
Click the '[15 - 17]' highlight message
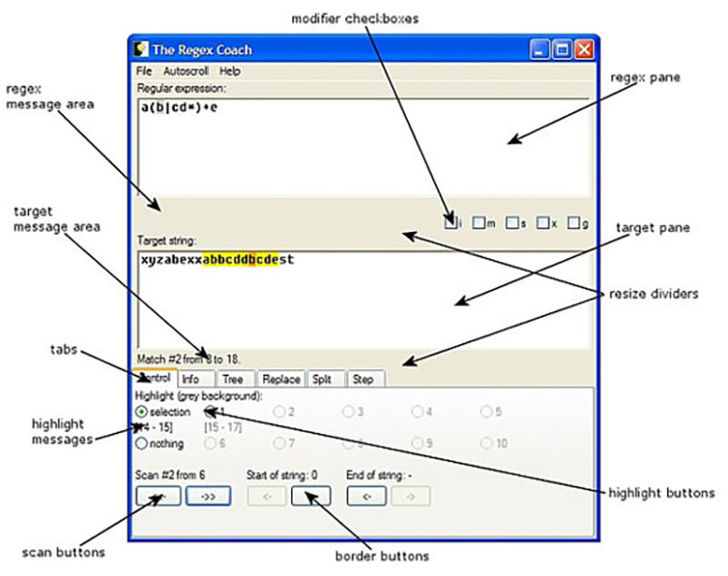pyautogui.click(x=223, y=427)
